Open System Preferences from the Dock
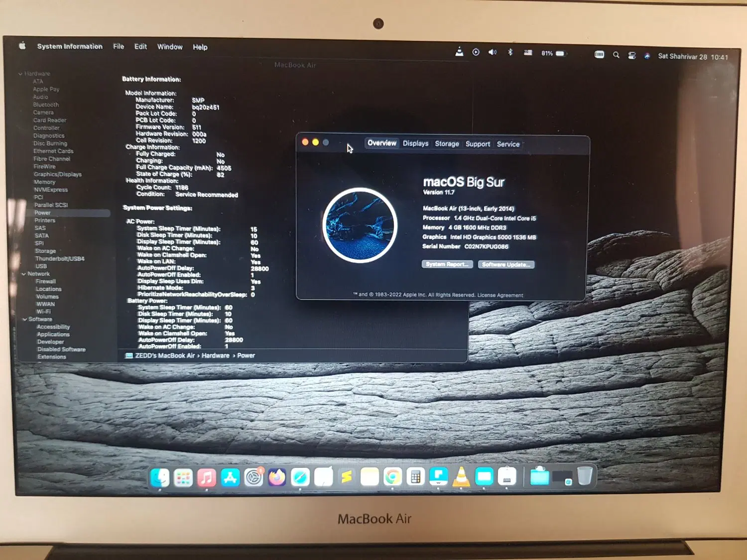Screen dimensions: 747x560 pyautogui.click(x=253, y=477)
